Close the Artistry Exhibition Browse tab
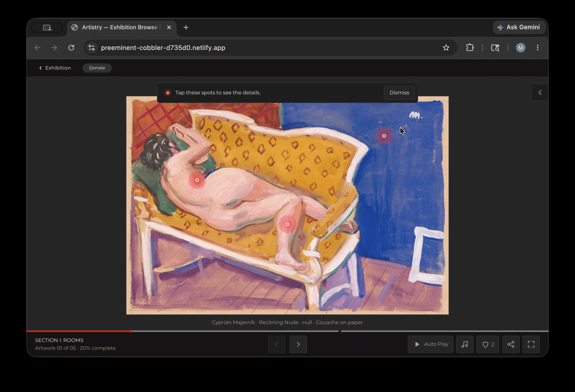Image resolution: width=575 pixels, height=392 pixels. [169, 27]
